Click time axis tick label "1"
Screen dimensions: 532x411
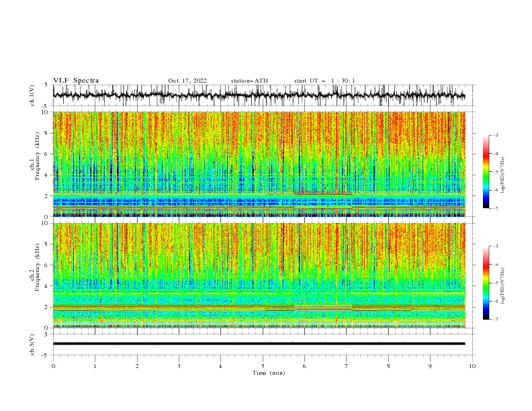tap(95, 366)
